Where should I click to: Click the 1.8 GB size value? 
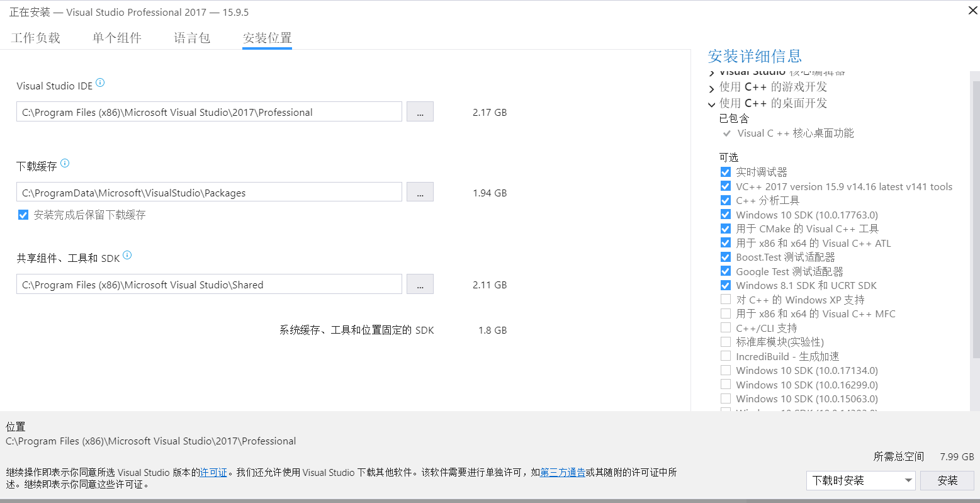[492, 330]
